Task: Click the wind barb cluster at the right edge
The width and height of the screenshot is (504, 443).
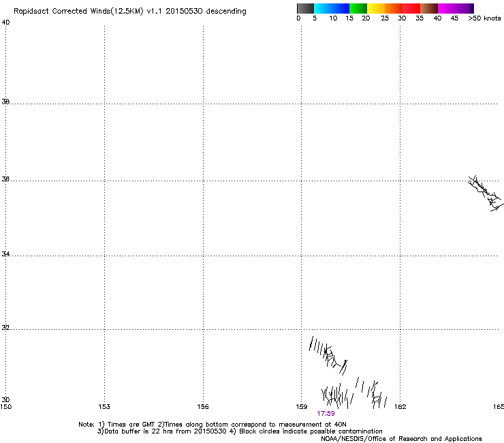Action: [x=486, y=193]
